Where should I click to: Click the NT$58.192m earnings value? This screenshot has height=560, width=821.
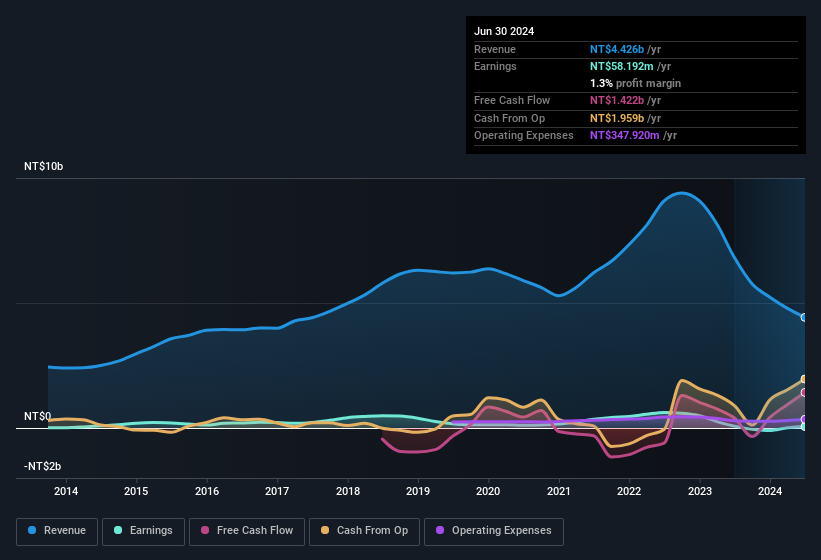[x=622, y=66]
